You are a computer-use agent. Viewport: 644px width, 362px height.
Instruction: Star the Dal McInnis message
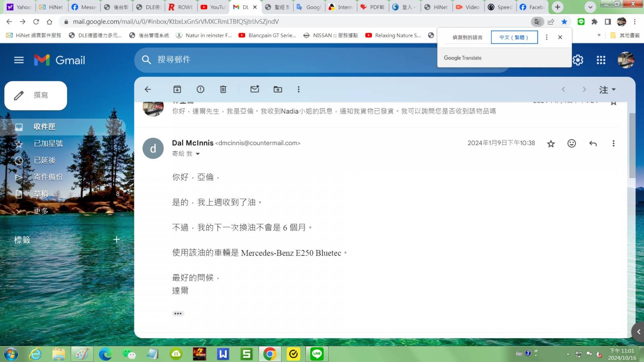(x=551, y=144)
